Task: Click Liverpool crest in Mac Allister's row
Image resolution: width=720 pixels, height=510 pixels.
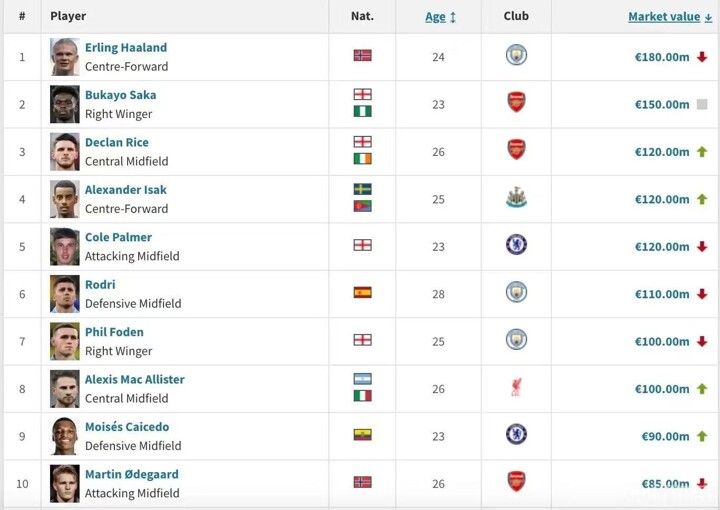Action: coord(516,387)
